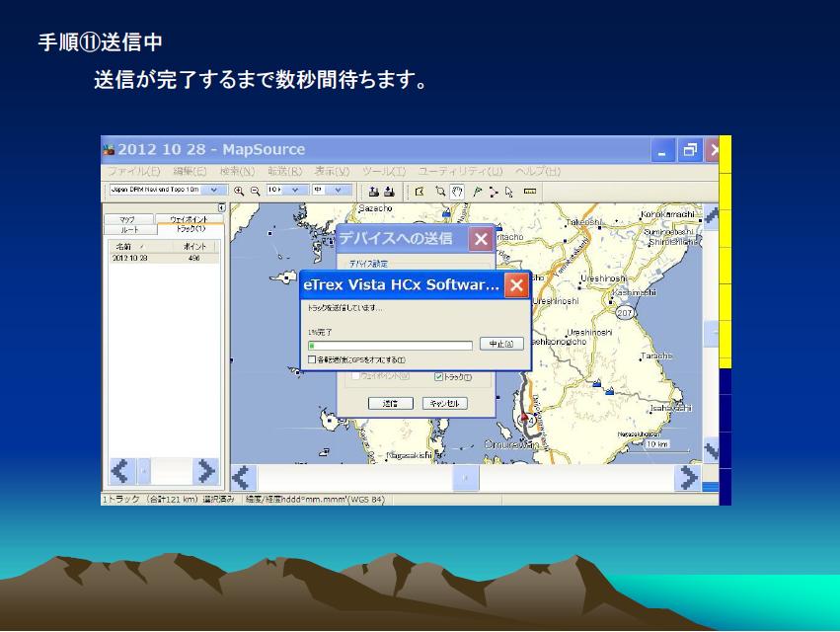Click the track list horizontal scrollbar thumb
The width and height of the screenshot is (840, 632).
pos(144,471)
